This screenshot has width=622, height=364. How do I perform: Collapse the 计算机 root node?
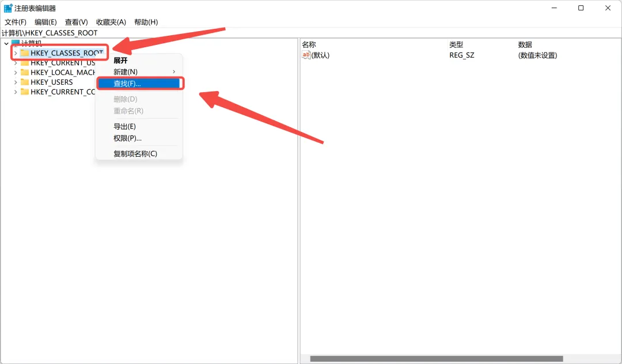click(x=6, y=43)
